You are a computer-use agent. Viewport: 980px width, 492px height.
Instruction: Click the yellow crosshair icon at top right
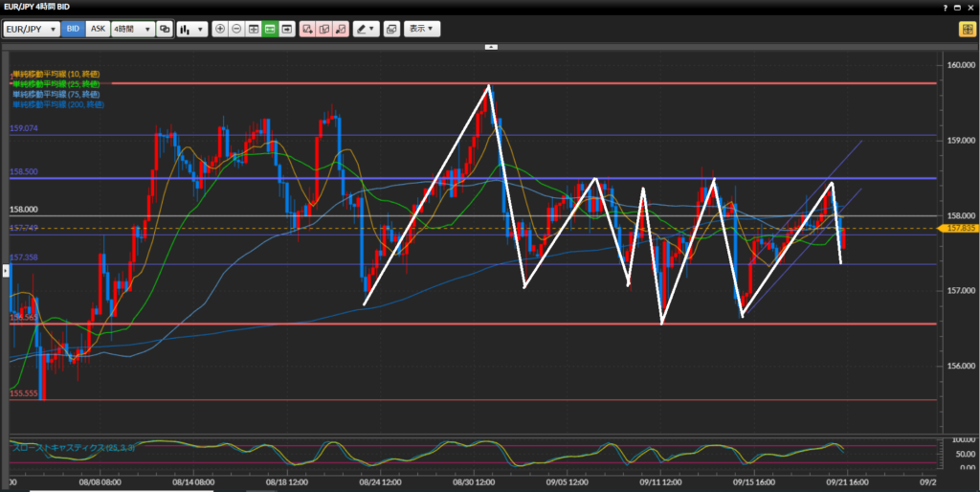(967, 29)
